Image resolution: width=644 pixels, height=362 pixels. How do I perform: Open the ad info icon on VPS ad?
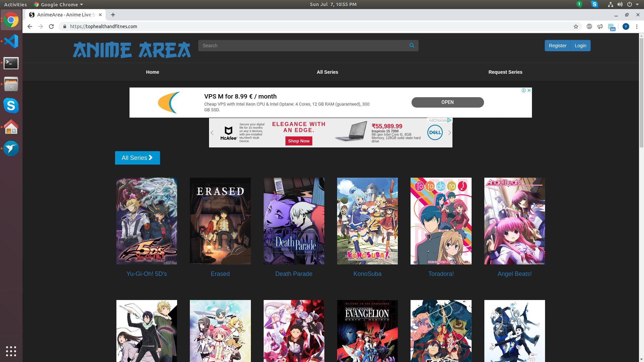(x=523, y=90)
